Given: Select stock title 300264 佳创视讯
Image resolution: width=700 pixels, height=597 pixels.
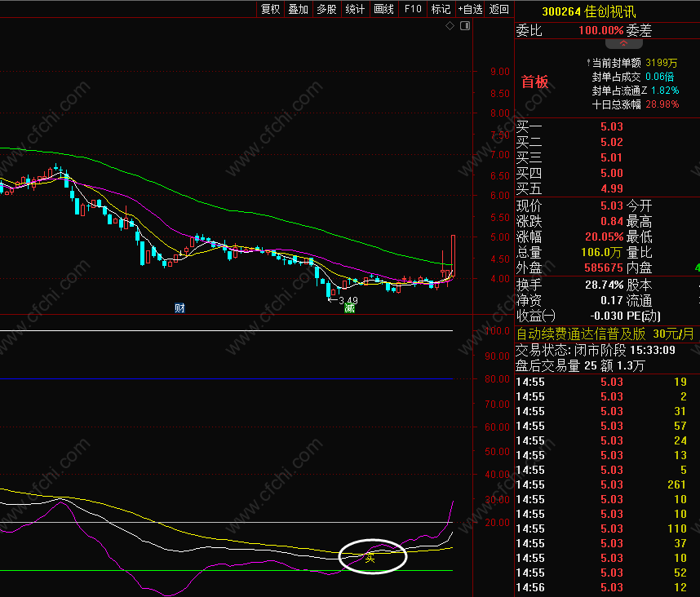Looking at the screenshot, I should (588, 11).
